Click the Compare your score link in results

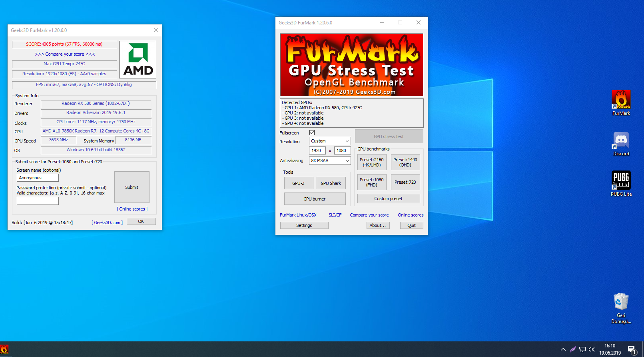click(65, 54)
